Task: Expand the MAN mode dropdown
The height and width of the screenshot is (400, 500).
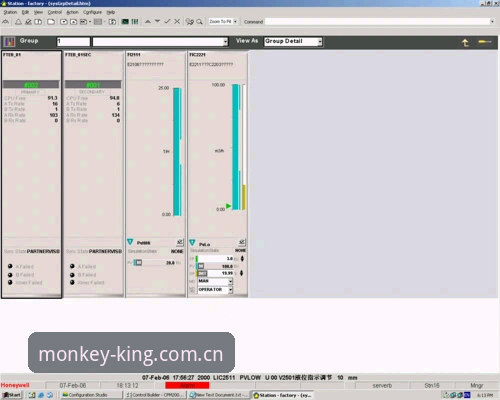Action: [215, 281]
